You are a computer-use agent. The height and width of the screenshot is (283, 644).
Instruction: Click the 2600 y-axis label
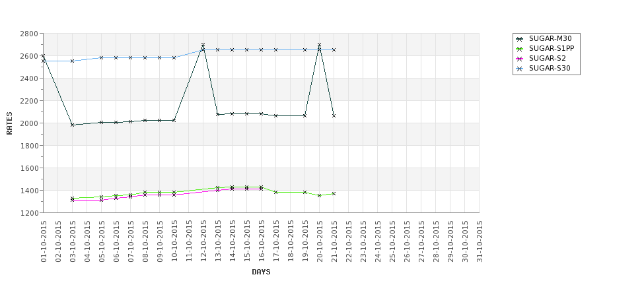29,56
